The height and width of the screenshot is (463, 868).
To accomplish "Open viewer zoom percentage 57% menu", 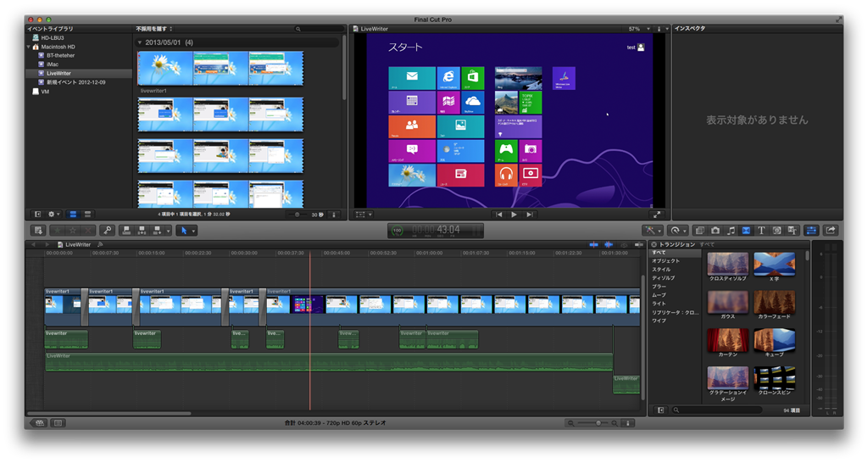I will [639, 29].
